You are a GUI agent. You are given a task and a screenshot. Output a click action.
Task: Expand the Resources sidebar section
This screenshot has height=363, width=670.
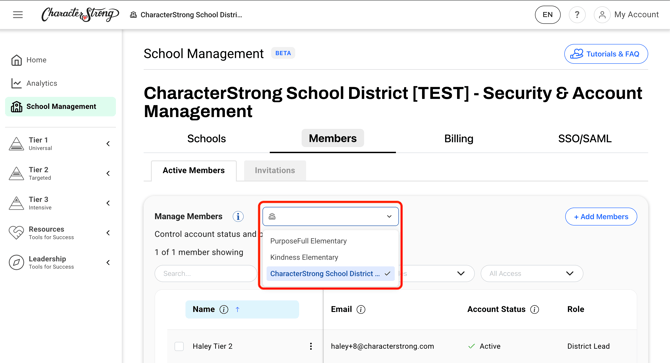108,233
